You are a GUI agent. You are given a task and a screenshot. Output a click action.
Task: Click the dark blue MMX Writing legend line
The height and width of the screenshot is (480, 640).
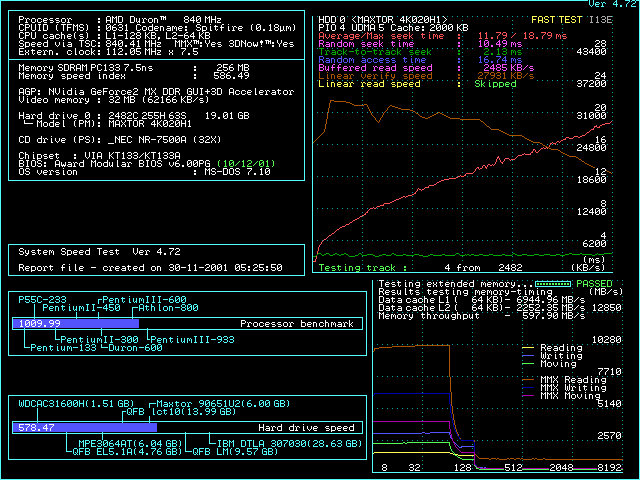[528, 388]
